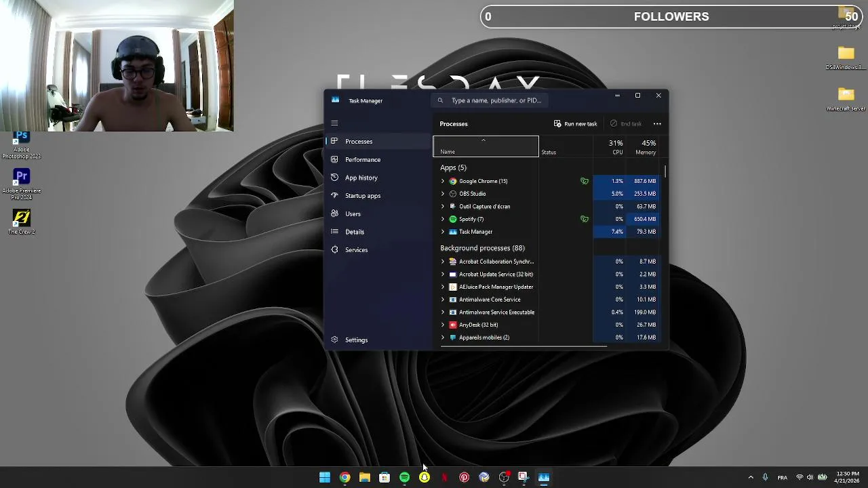Image resolution: width=868 pixels, height=488 pixels.
Task: Sort processes by the Name column
Action: [x=486, y=146]
